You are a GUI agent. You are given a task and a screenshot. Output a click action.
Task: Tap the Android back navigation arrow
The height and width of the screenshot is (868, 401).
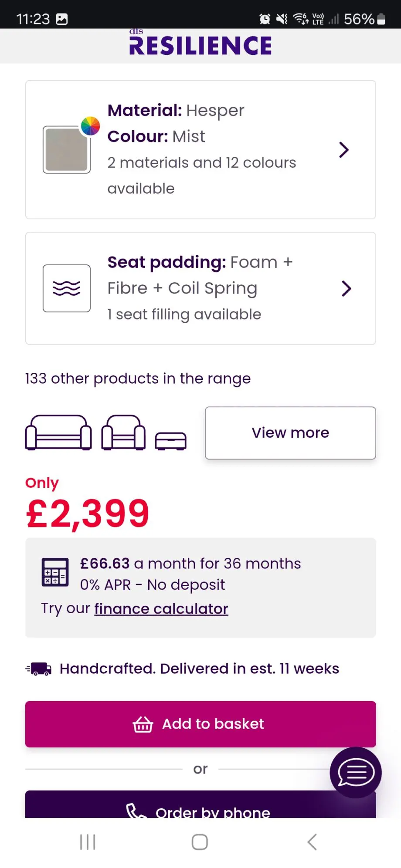coord(312,842)
